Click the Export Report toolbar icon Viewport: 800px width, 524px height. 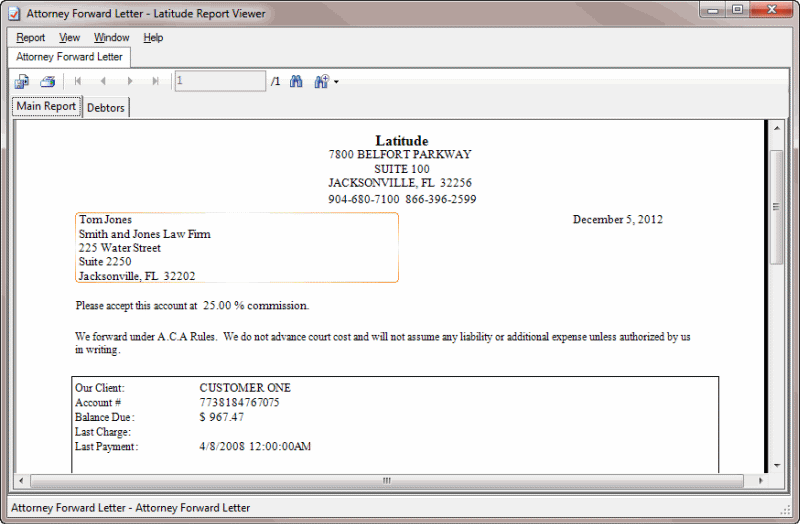coord(22,81)
